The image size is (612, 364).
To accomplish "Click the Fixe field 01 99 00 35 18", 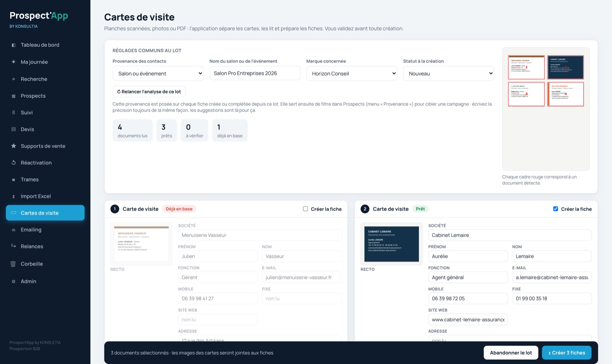I will click(x=552, y=298).
